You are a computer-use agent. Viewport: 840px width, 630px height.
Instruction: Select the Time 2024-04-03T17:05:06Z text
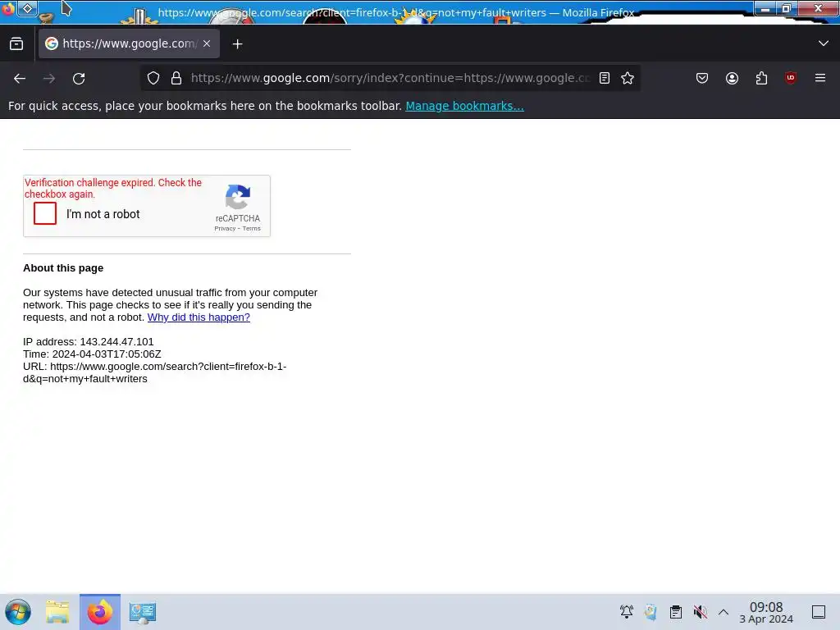92,354
